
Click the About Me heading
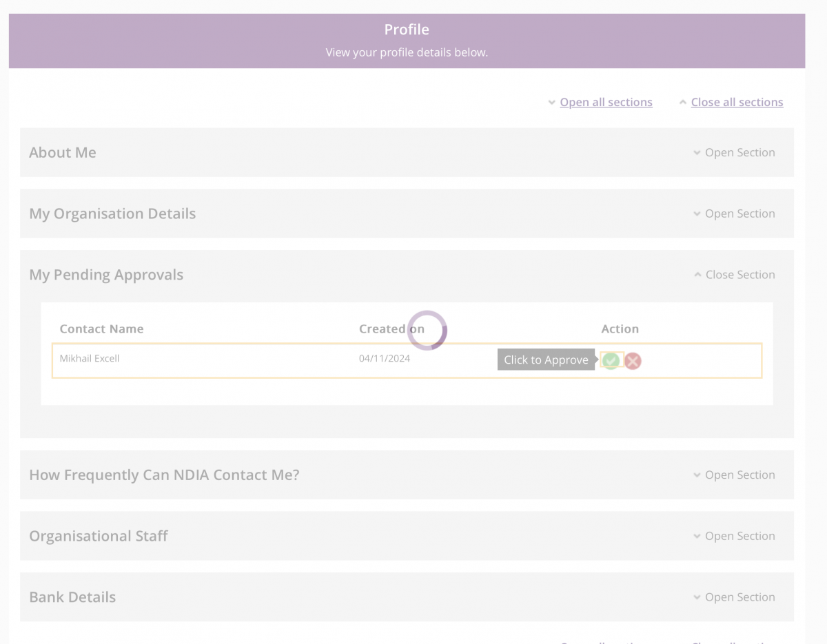click(x=63, y=152)
